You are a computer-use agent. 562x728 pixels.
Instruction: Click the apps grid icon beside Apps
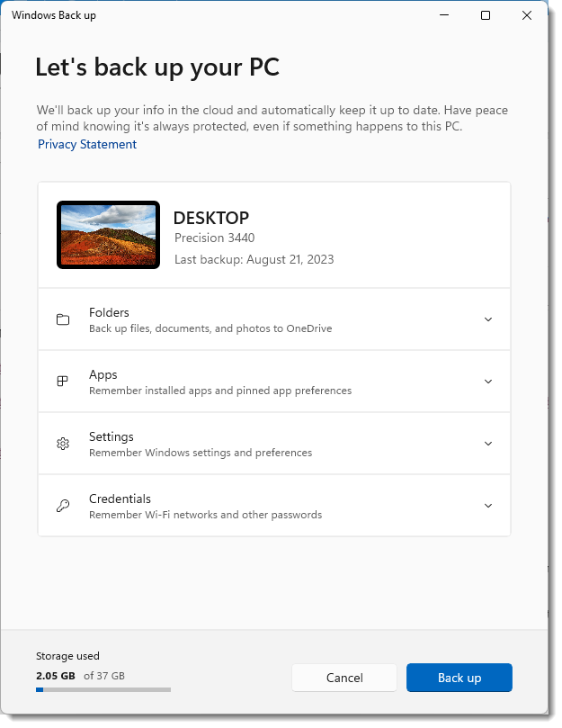(x=62, y=382)
